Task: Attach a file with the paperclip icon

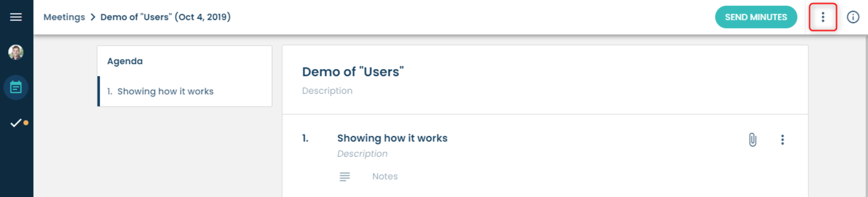Action: point(752,140)
